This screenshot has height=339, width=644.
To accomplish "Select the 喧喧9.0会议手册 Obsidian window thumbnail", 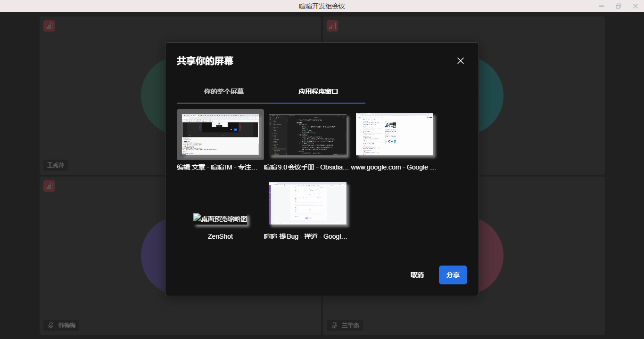I will (307, 135).
